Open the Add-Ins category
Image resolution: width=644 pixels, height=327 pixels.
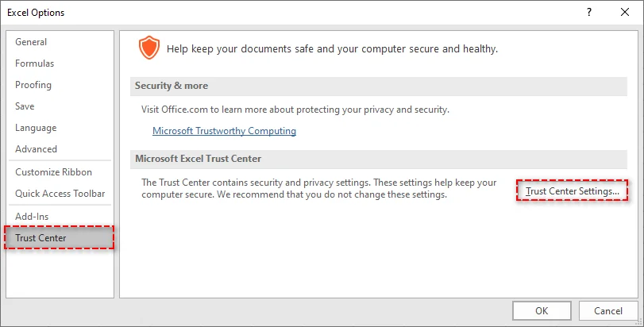(33, 217)
